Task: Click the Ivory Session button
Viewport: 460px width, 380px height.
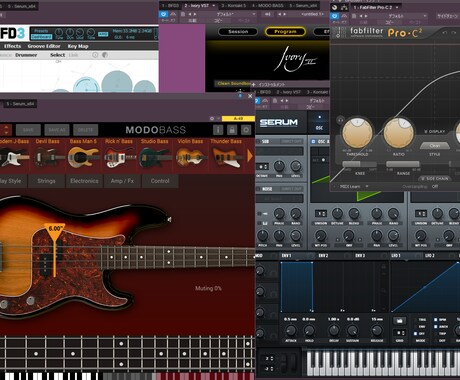Action: tap(238, 32)
